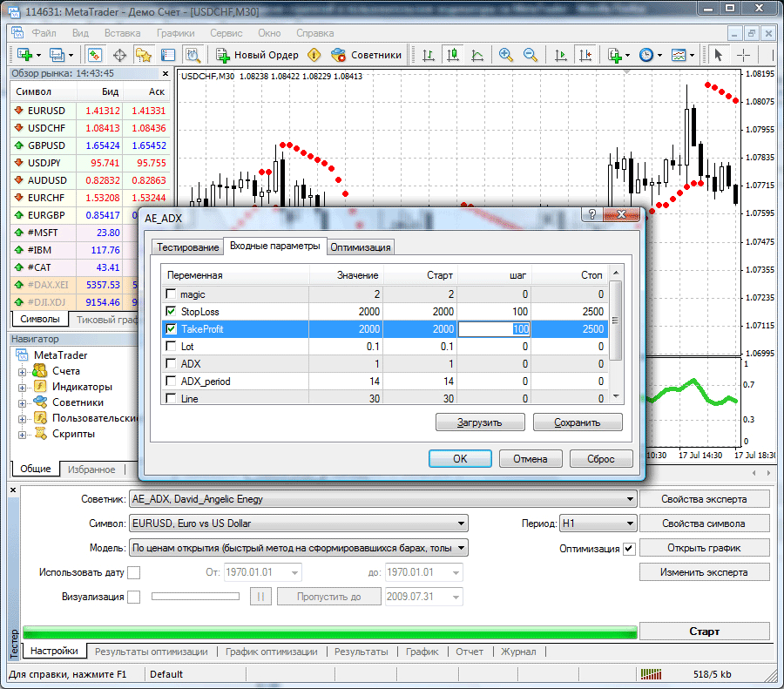Toggle the chart shift icon
The width and height of the screenshot is (784, 689).
coord(585,55)
